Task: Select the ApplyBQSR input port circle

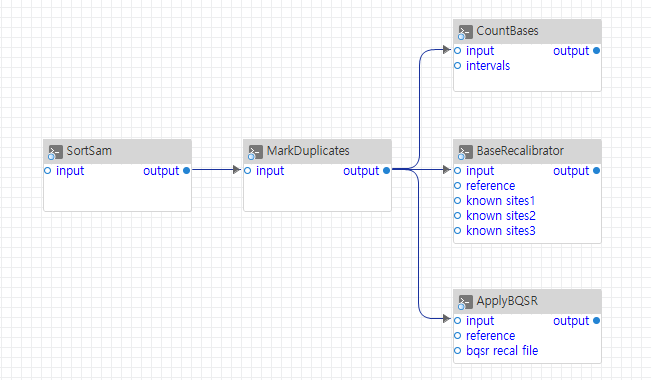Action: tap(458, 320)
